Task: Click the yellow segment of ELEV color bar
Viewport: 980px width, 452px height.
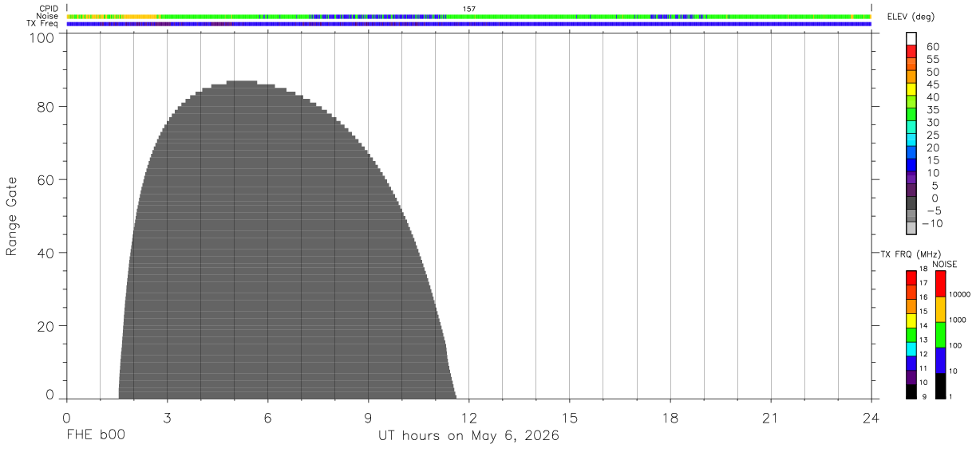Action: [911, 89]
